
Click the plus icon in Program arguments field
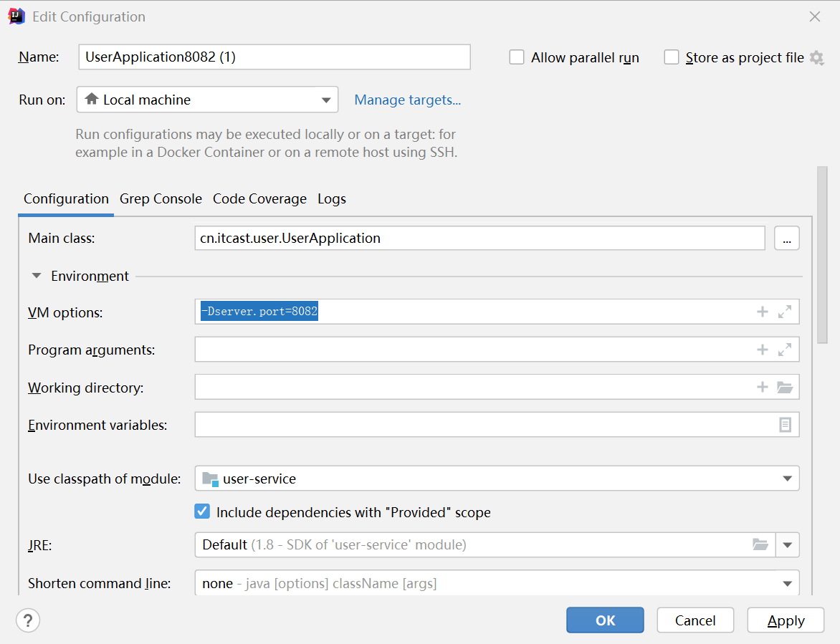click(763, 350)
